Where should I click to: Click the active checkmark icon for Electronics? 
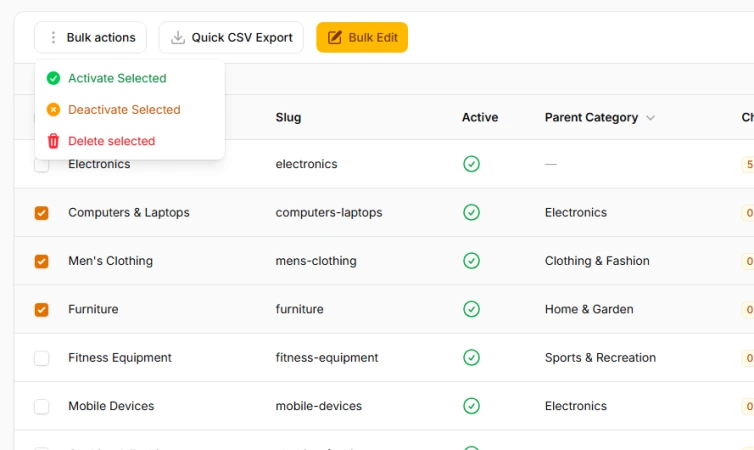[x=471, y=164]
